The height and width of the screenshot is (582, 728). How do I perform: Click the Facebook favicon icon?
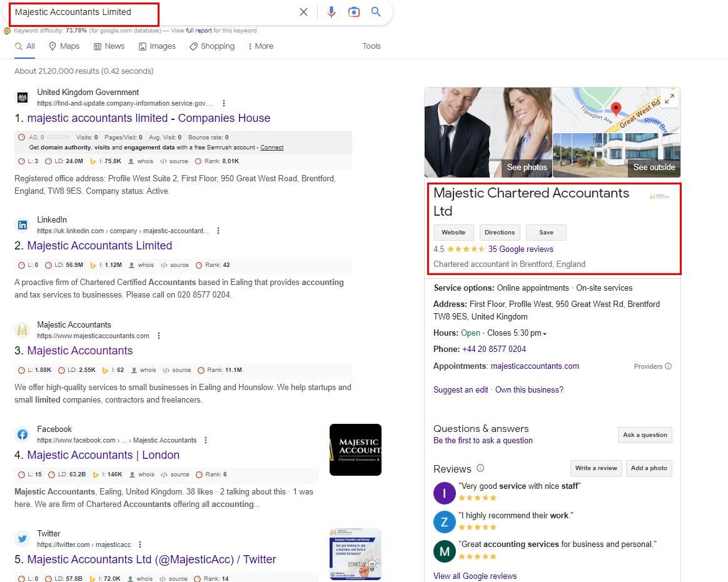[23, 434]
